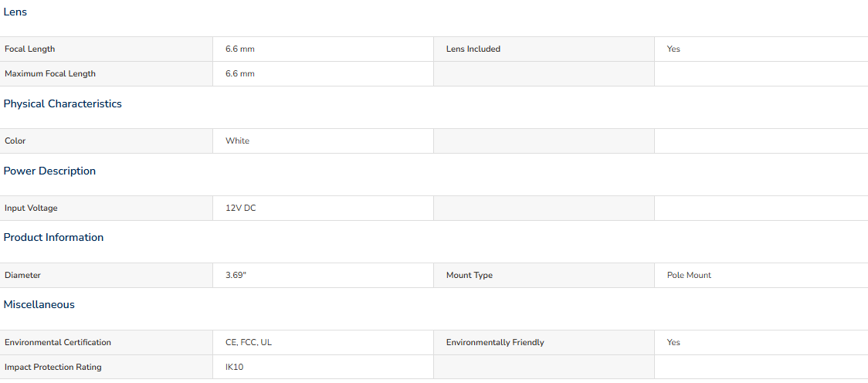Click the 6.6 mm Focal Length value
Viewport: 868px width, 383px height.
point(239,49)
